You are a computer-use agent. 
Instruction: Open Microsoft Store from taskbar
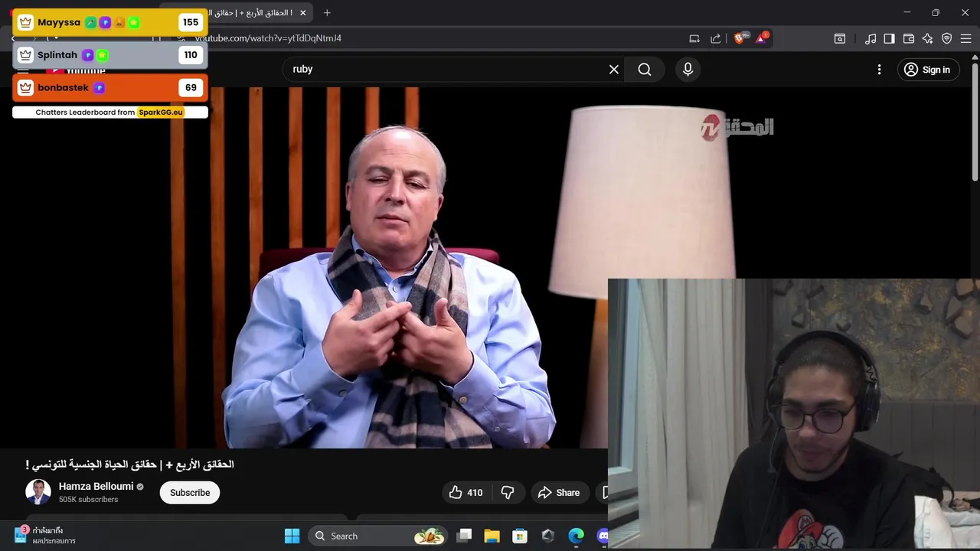pyautogui.click(x=520, y=536)
